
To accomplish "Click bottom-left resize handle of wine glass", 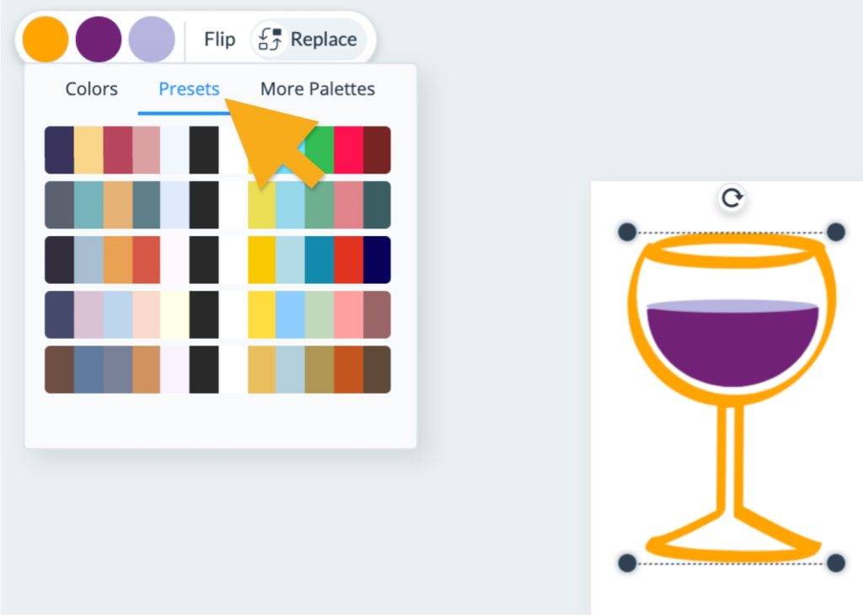I will click(x=627, y=563).
